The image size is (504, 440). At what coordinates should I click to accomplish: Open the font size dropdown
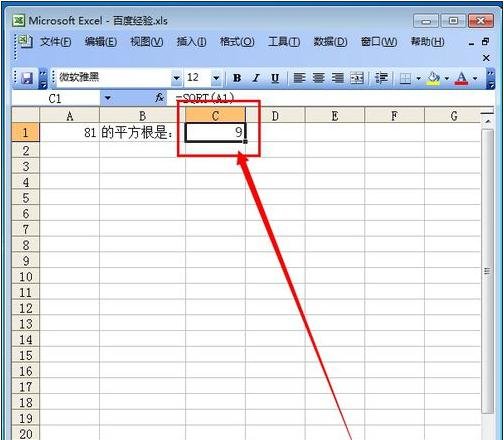(x=216, y=78)
